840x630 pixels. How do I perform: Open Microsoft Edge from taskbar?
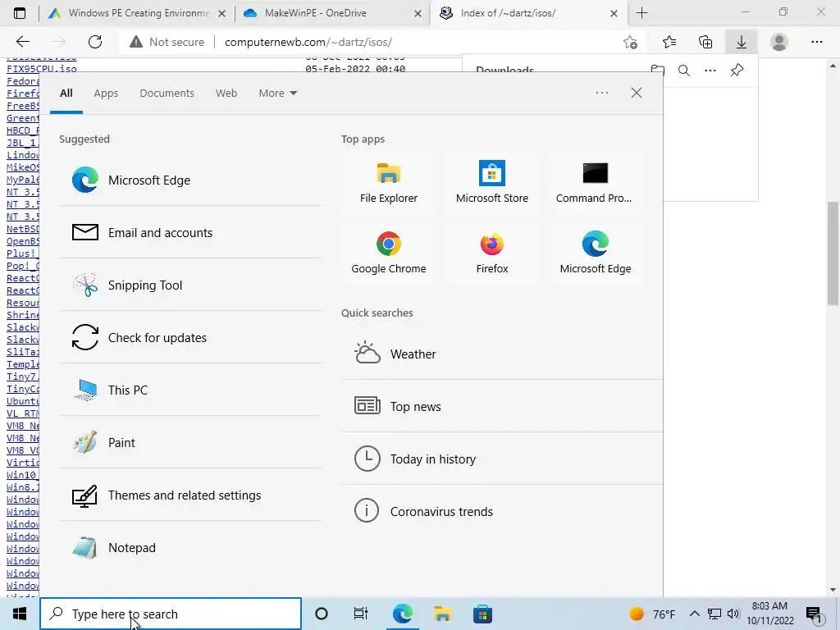[402, 614]
